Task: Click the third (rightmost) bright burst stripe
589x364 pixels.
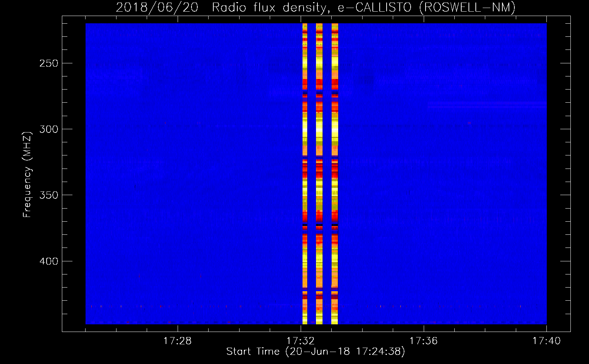Action: (335, 174)
